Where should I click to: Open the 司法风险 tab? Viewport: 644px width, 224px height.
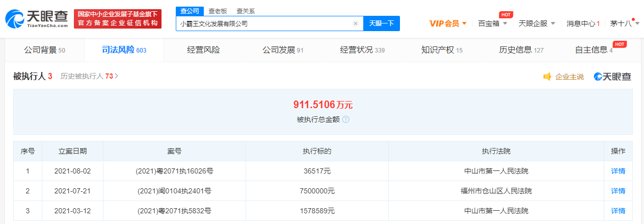pos(124,50)
